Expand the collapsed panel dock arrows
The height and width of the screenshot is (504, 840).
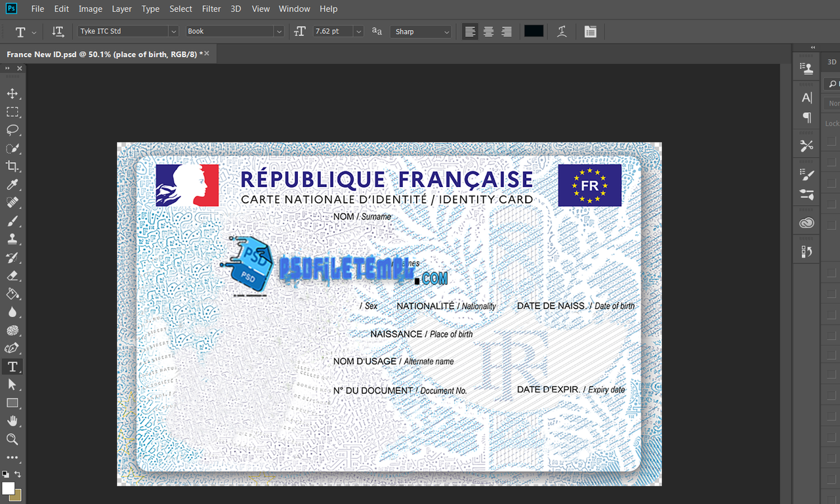coord(813,47)
